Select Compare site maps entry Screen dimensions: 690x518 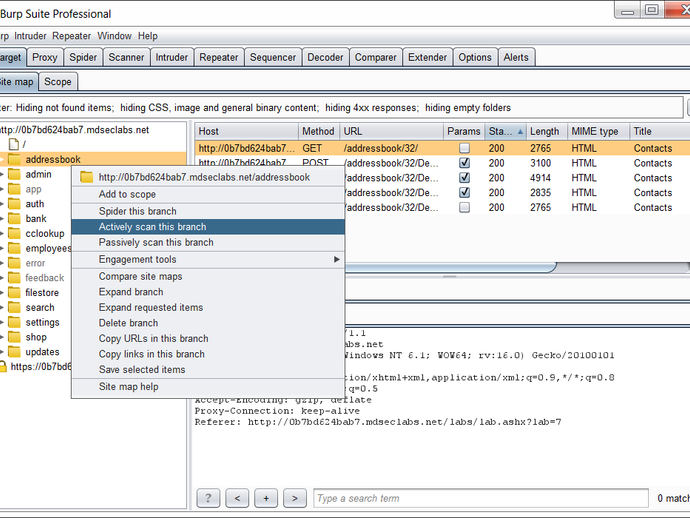pos(208,276)
